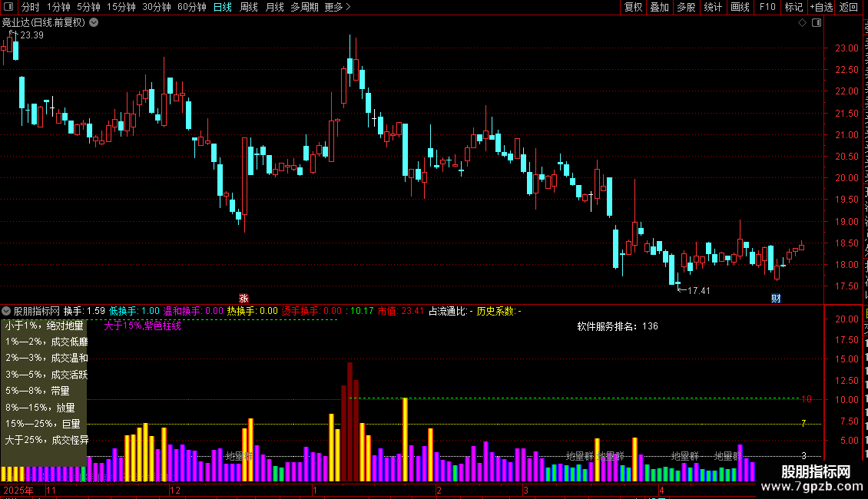
Task: Click the 财 financial marker icon
Action: 776,298
